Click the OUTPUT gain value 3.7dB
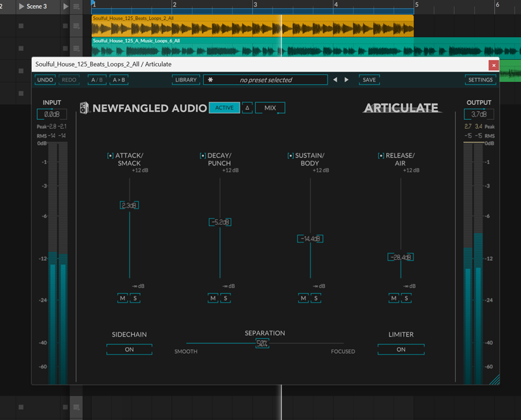 479,115
